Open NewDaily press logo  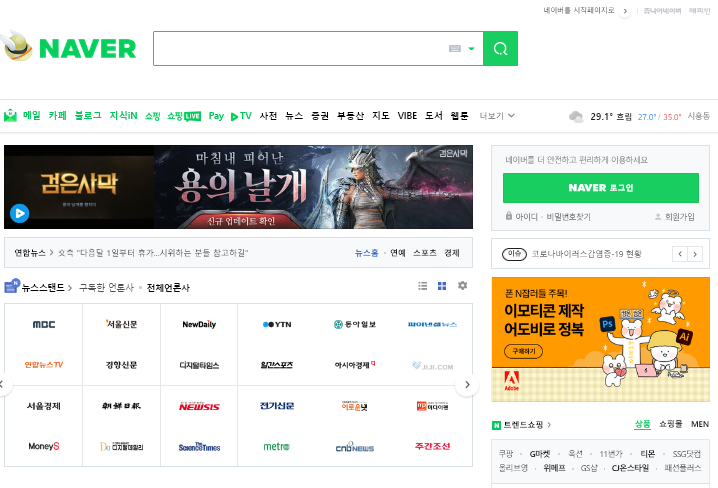[x=199, y=325]
